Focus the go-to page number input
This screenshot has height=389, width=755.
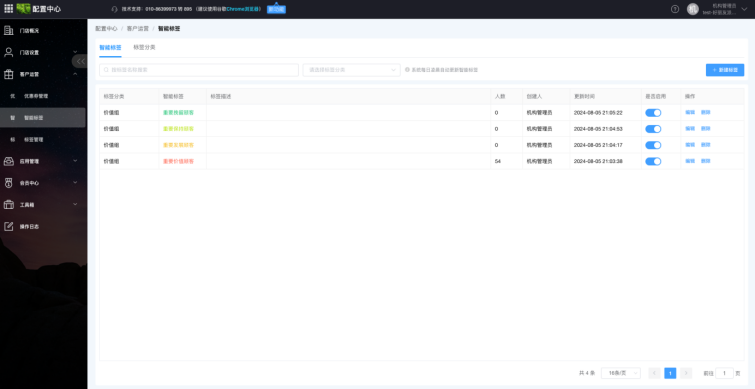(x=724, y=373)
